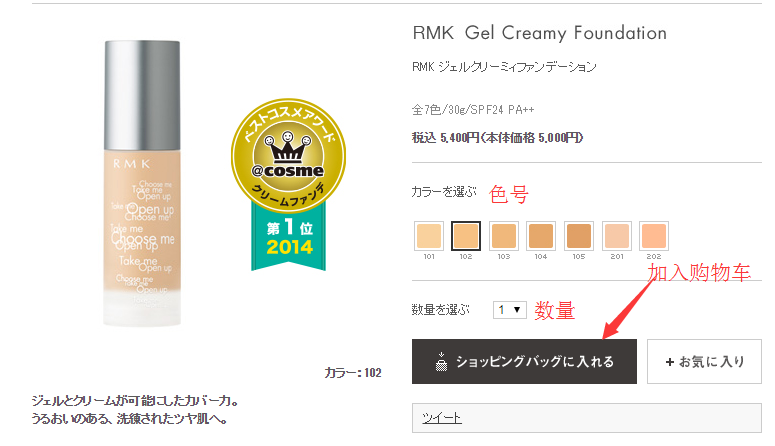Click the カラー: 102 caption
Image resolution: width=775 pixels, height=446 pixels.
(x=353, y=373)
